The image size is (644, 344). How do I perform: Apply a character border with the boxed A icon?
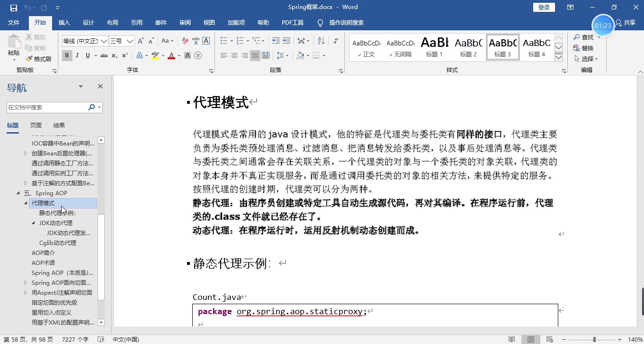coord(206,41)
